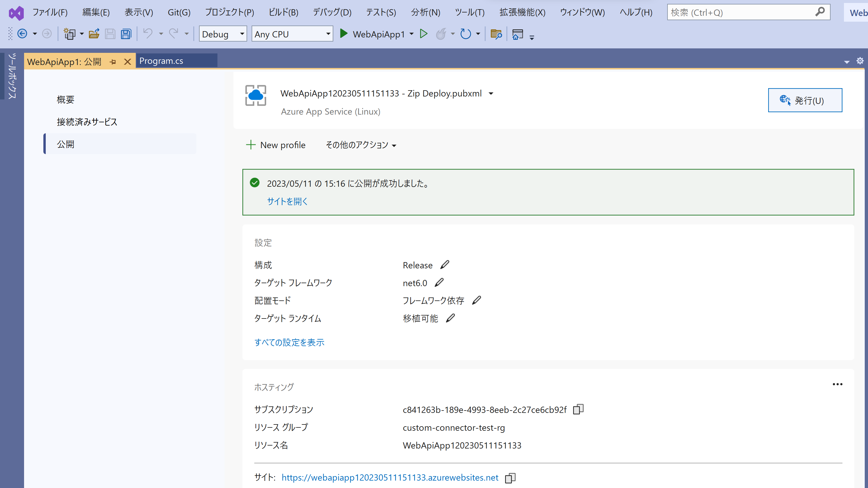Edit the フレームワーク依存 deployment mode pencil

click(476, 300)
